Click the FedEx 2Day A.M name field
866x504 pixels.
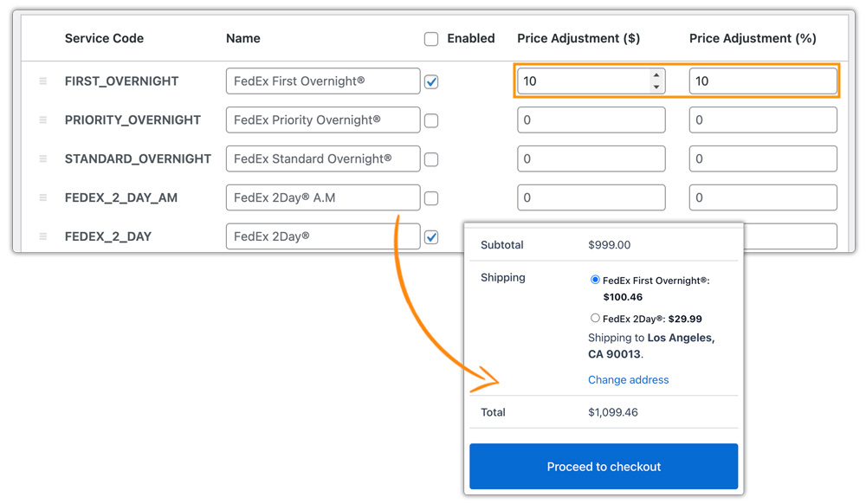pos(322,197)
